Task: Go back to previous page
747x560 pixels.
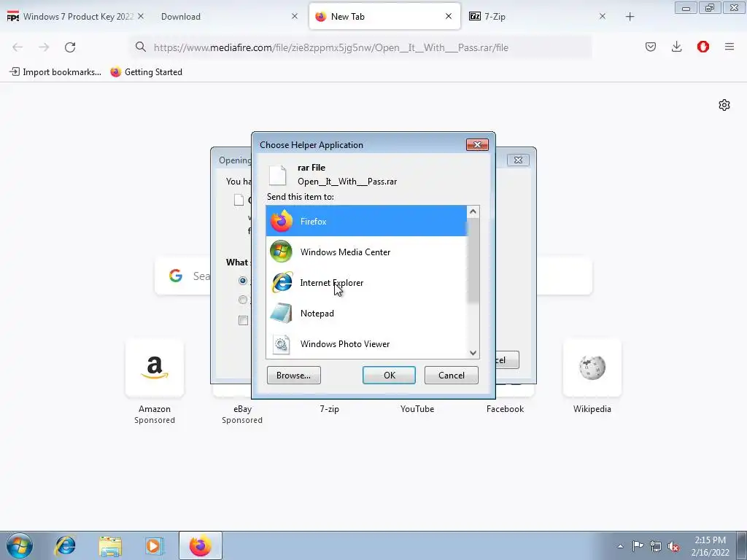Action: point(18,47)
